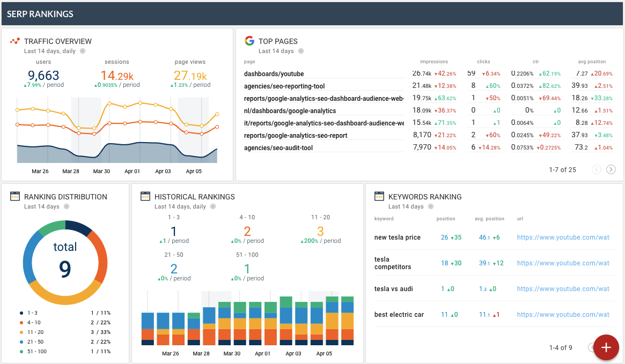Click the keyword 'tesla competitors'

[x=393, y=263]
